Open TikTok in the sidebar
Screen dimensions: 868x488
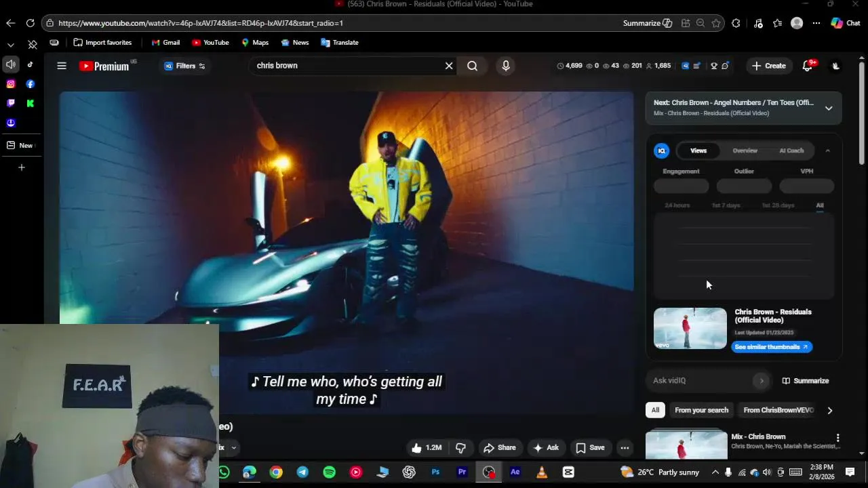tap(30, 65)
